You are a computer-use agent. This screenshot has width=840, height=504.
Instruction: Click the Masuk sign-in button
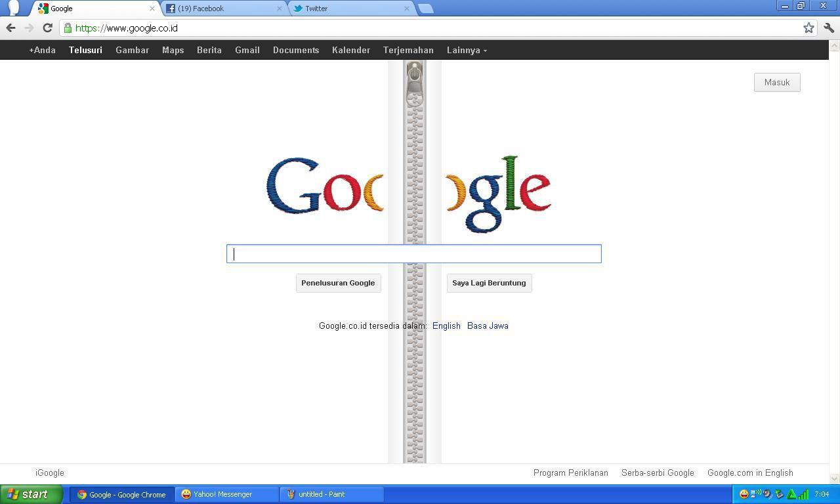[x=777, y=82]
